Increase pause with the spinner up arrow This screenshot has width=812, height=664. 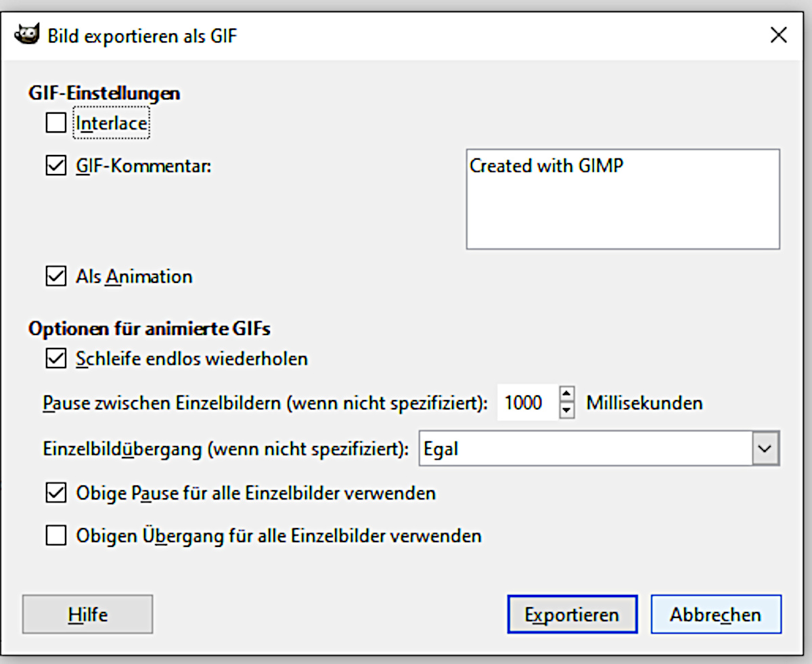pyautogui.click(x=568, y=395)
